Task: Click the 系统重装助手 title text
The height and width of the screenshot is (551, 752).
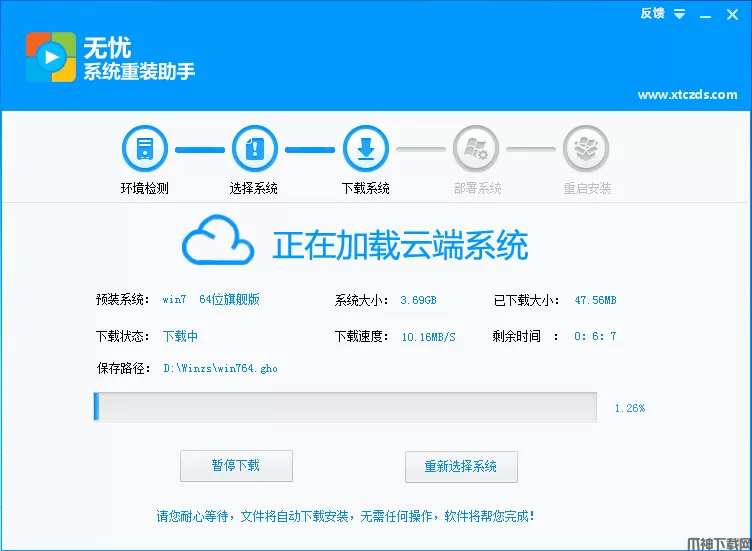Action: click(139, 72)
